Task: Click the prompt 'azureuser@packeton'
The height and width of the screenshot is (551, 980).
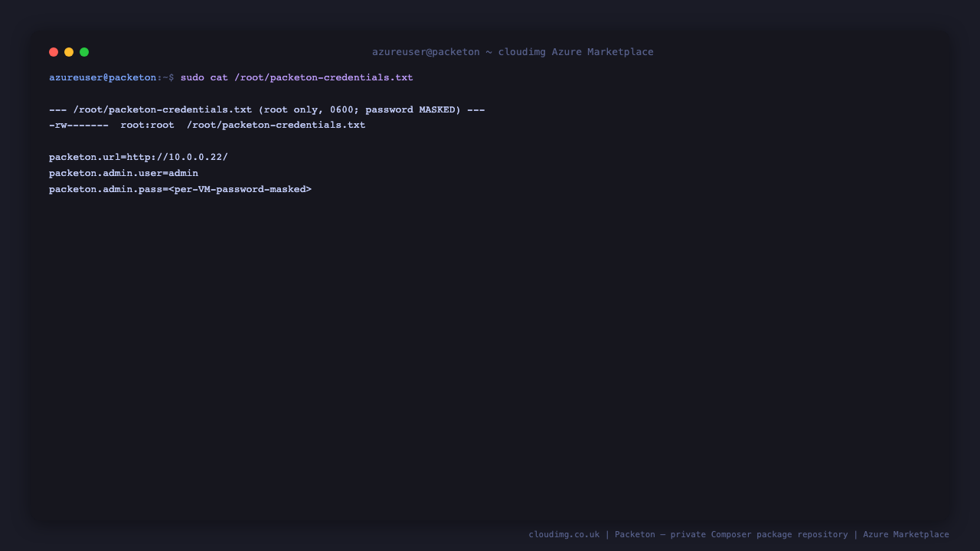Action: click(103, 77)
